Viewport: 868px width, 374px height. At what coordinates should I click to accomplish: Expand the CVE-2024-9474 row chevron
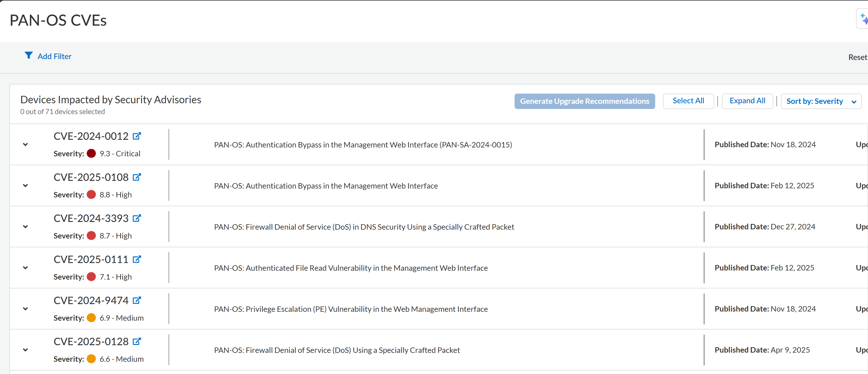tap(25, 309)
